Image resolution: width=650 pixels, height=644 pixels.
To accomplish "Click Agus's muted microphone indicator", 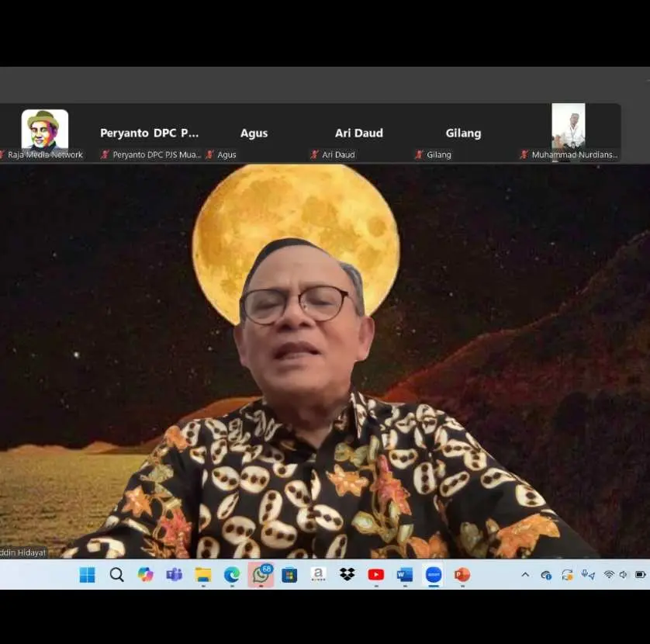I will tap(209, 154).
